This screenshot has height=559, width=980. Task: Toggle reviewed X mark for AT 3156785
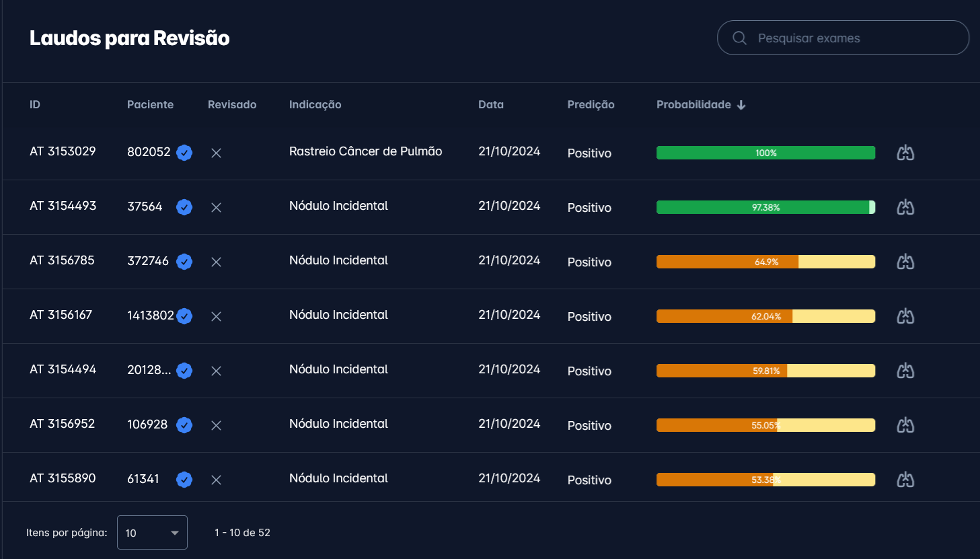(x=216, y=262)
